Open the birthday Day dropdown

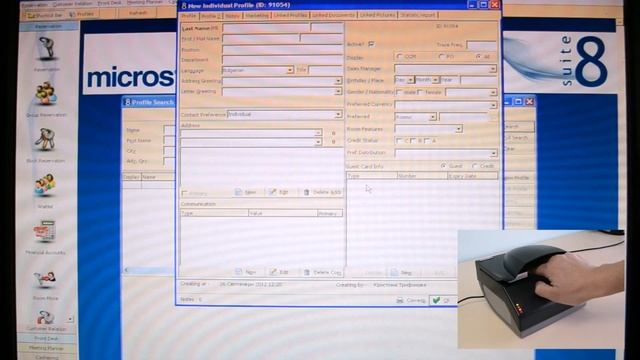point(410,80)
